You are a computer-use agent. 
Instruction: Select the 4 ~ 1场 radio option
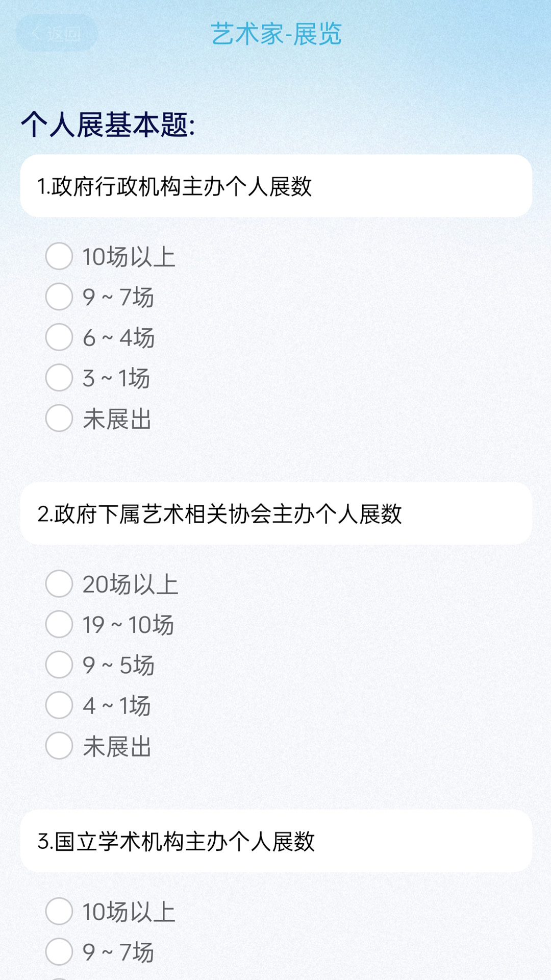click(x=59, y=705)
